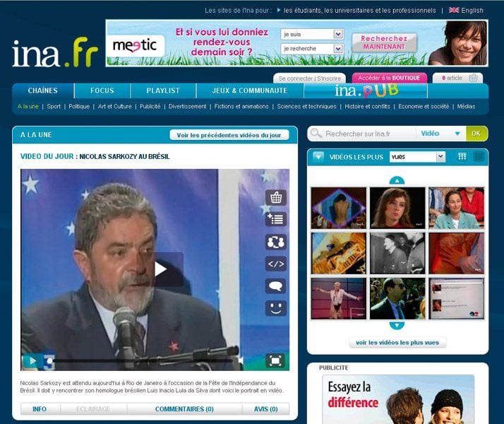The width and height of the screenshot is (504, 424).
Task: Click the share with friends icon
Action: tap(275, 242)
